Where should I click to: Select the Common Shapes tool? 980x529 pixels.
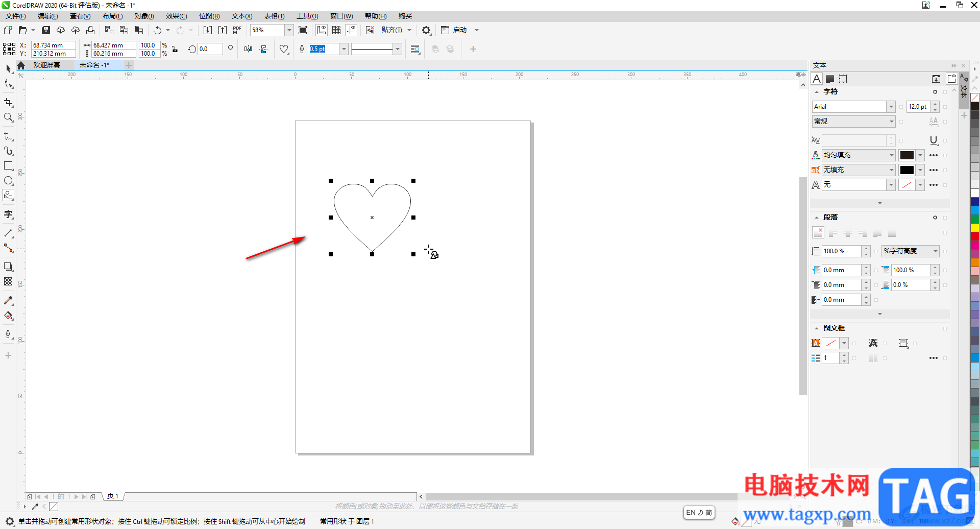click(x=8, y=195)
